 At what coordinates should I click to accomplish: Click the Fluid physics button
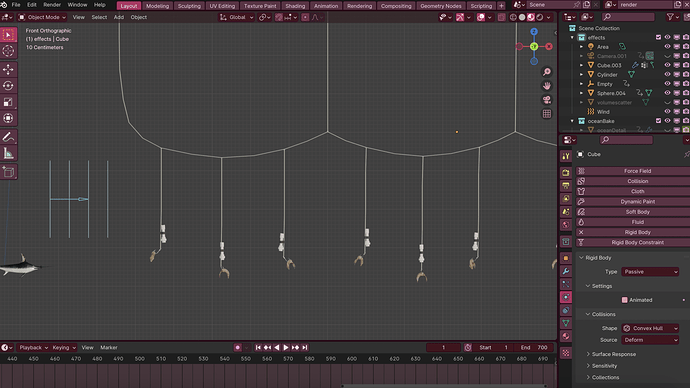633,222
